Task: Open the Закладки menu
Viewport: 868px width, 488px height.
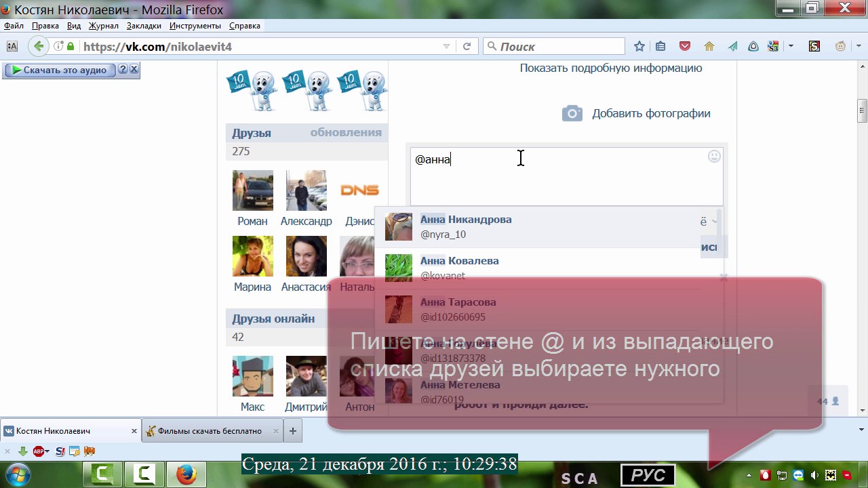Action: point(144,26)
